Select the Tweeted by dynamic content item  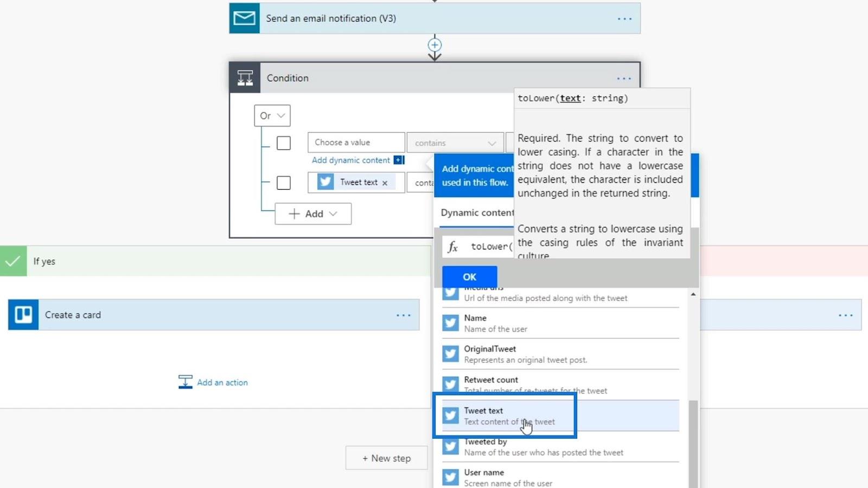560,447
